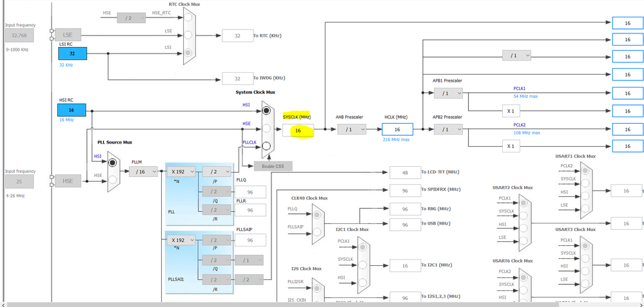Select PLLQ in the CLK48 Clock Mux

tap(317, 215)
